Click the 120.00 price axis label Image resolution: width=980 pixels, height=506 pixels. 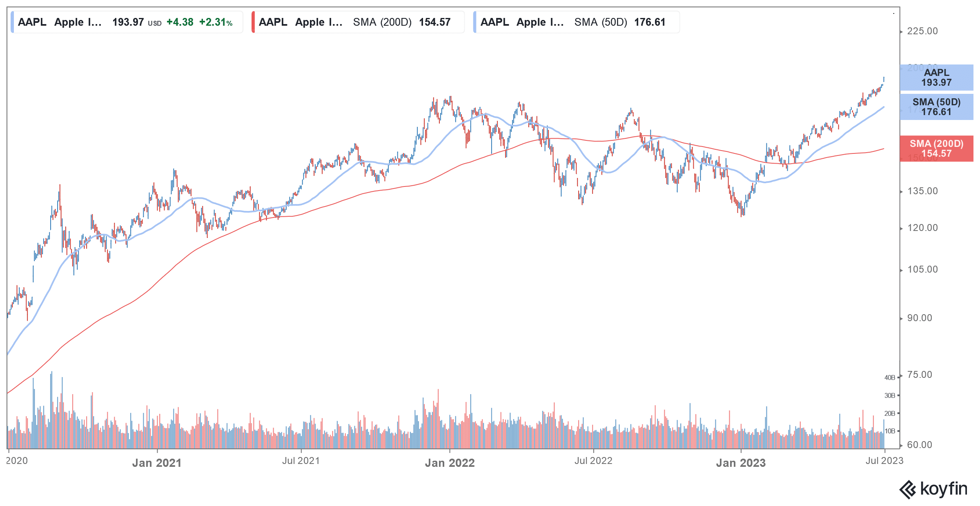click(x=922, y=228)
